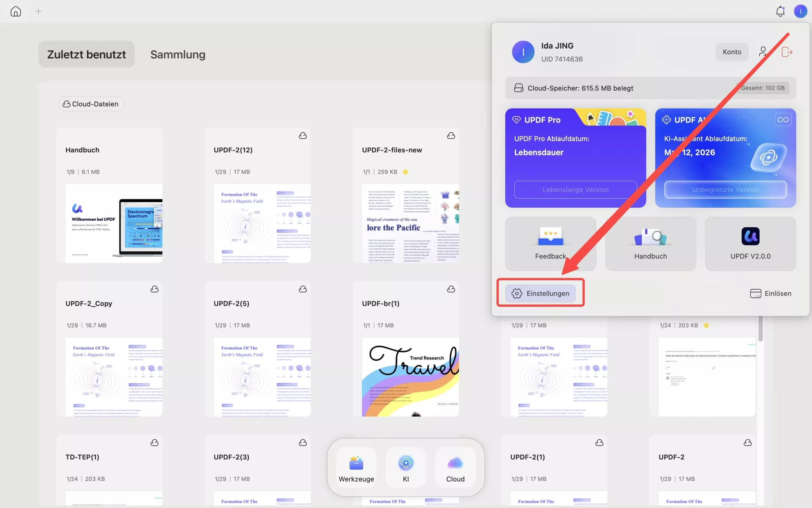Toggle star on UPDF-2-files-new file
The height and width of the screenshot is (508, 812).
click(405, 172)
